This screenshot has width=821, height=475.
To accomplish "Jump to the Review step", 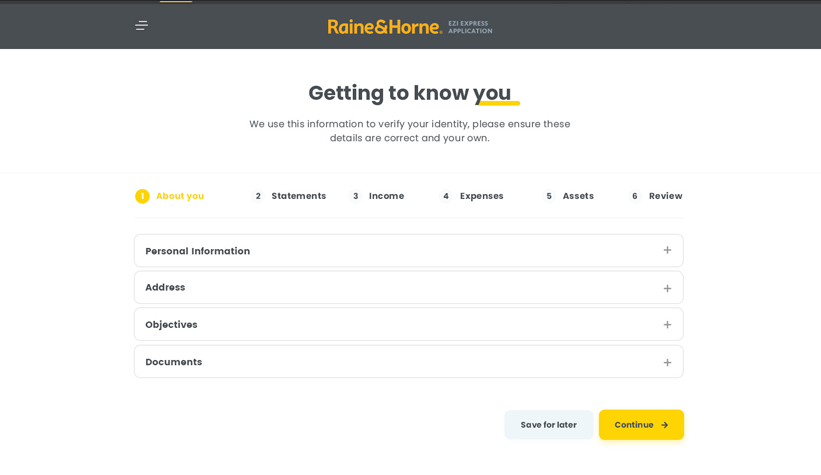I will pos(665,196).
